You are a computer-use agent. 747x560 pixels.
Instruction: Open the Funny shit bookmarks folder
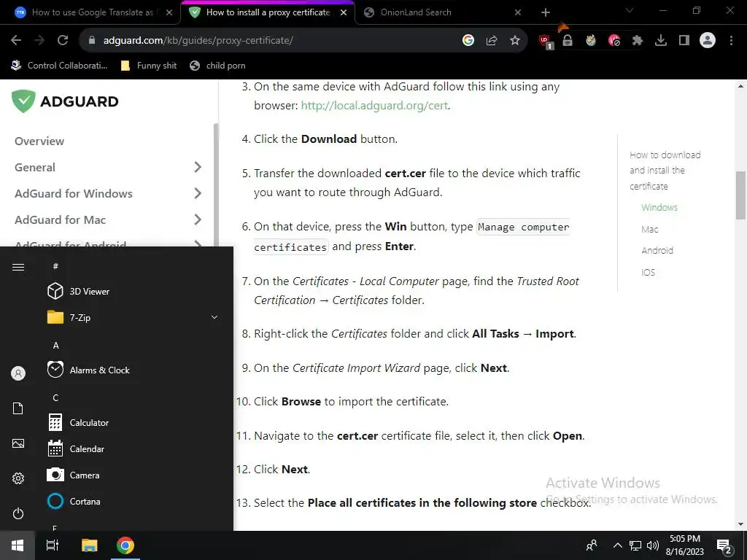pyautogui.click(x=149, y=66)
